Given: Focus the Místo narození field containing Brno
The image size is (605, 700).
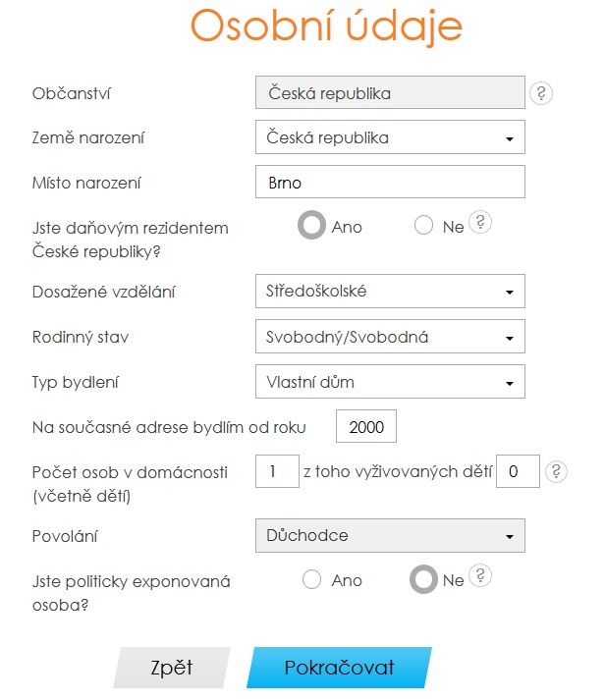Looking at the screenshot, I should click(x=390, y=182).
